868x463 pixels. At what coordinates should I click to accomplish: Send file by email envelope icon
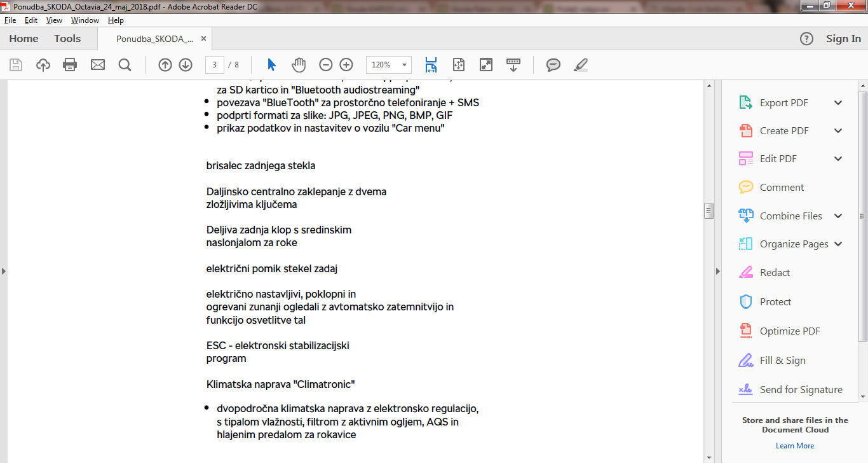[x=97, y=64]
